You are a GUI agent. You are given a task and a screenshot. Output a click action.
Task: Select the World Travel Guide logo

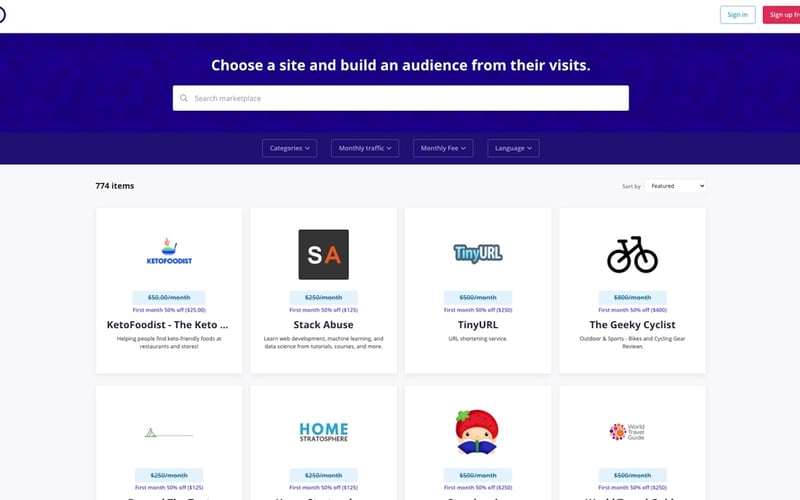coord(627,432)
